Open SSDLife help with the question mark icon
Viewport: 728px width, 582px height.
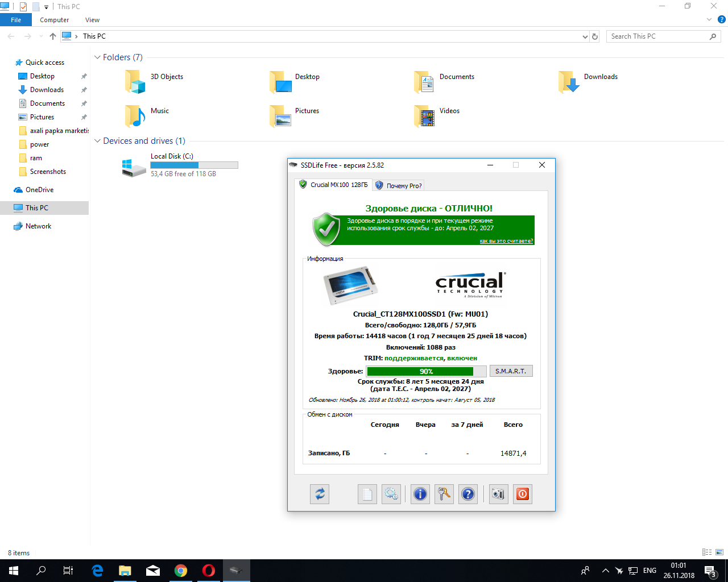(x=468, y=494)
